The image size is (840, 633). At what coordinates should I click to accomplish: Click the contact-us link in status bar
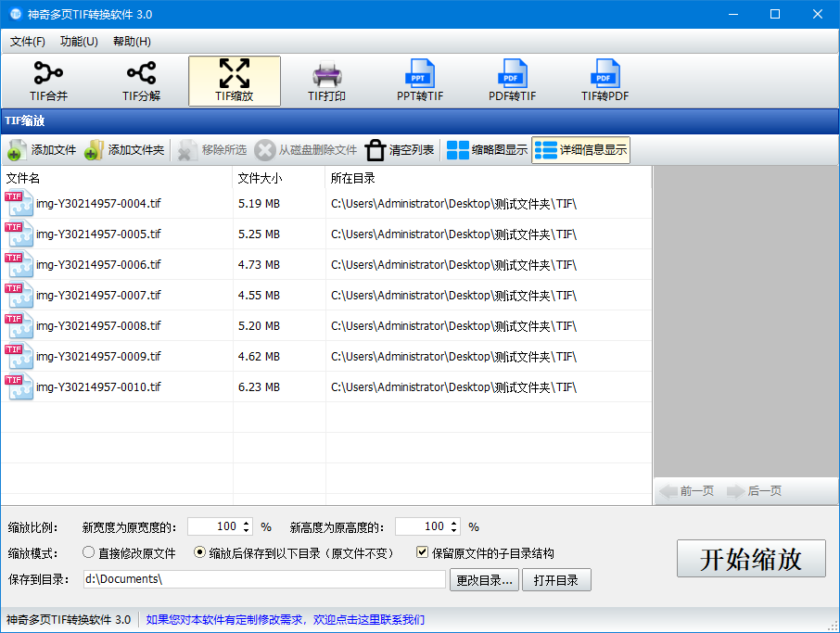pos(285,620)
